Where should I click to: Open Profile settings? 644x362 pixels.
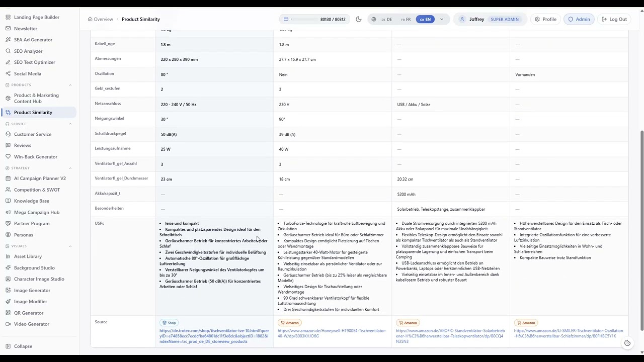pos(545,20)
